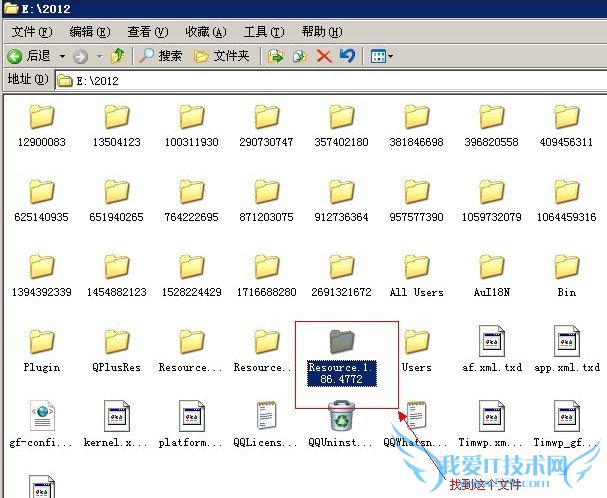Select folder 357402180

coord(341,126)
